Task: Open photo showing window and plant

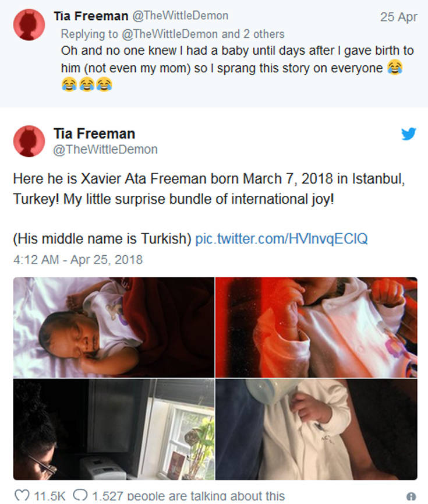Action: pos(114,429)
